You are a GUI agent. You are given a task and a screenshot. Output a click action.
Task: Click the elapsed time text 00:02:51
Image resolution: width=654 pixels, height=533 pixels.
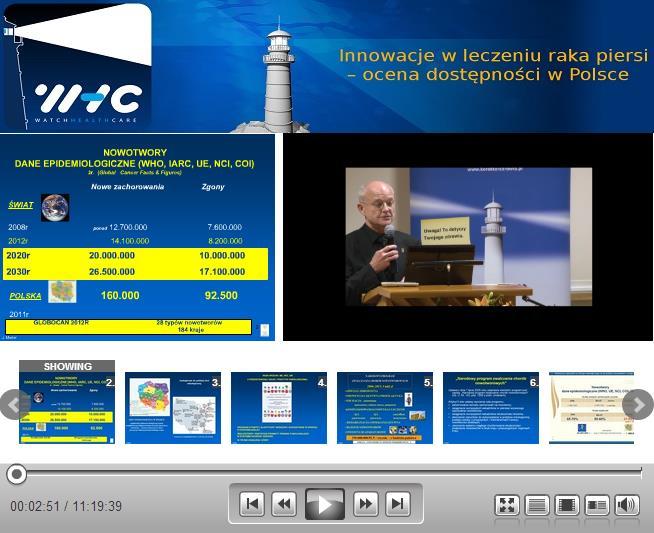(35, 506)
